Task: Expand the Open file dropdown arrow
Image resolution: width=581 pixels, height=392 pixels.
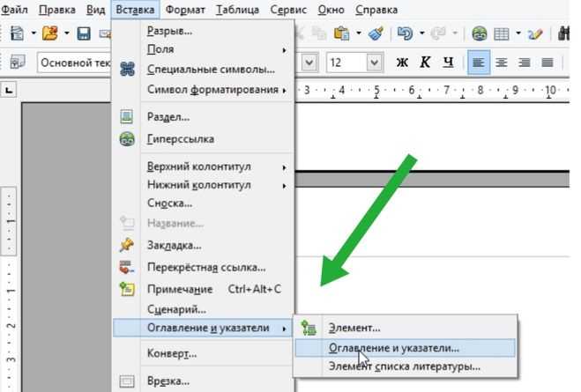Action: (67, 33)
